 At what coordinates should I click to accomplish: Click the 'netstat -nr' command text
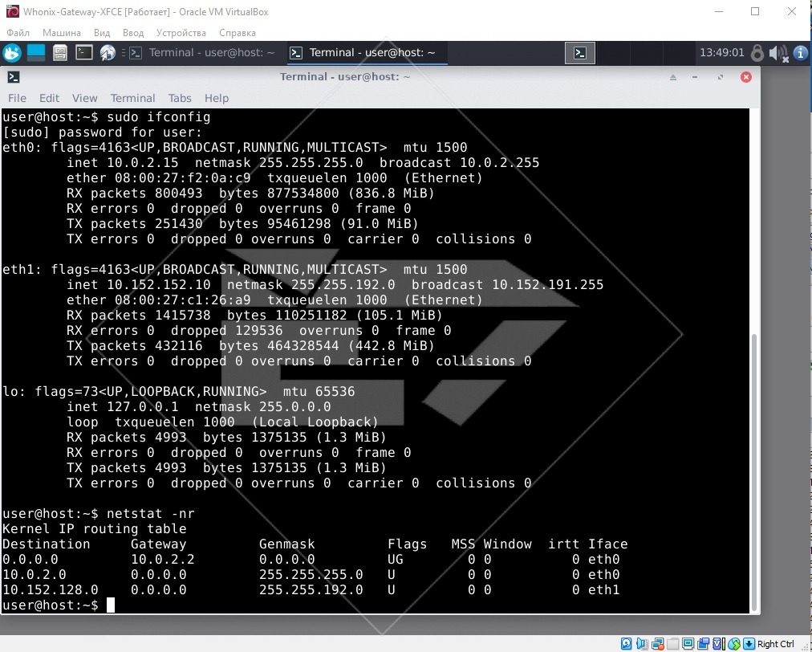pos(151,514)
